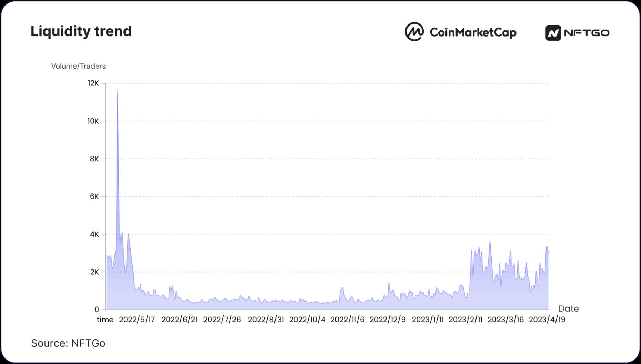Screen dimensions: 641x364
Task: Select the 2023/2/11 date label
Action: point(465,320)
